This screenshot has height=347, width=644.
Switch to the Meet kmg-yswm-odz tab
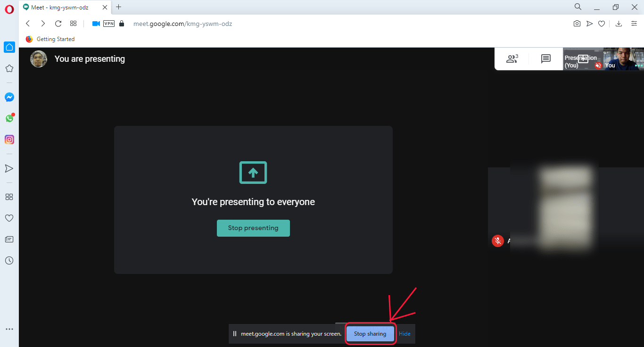click(61, 7)
